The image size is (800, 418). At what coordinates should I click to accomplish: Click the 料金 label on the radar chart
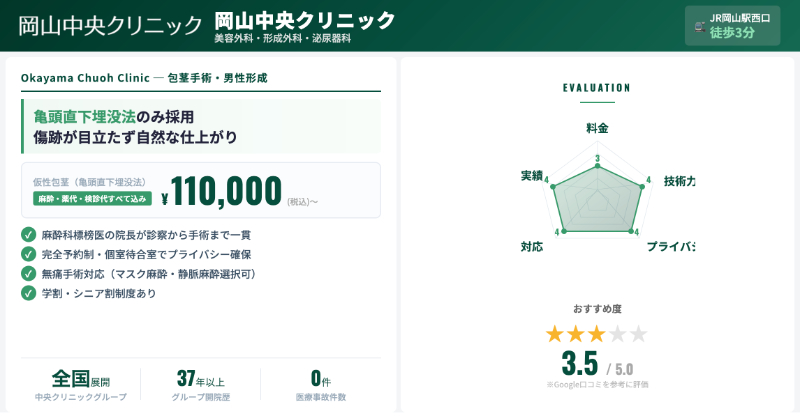click(x=597, y=128)
